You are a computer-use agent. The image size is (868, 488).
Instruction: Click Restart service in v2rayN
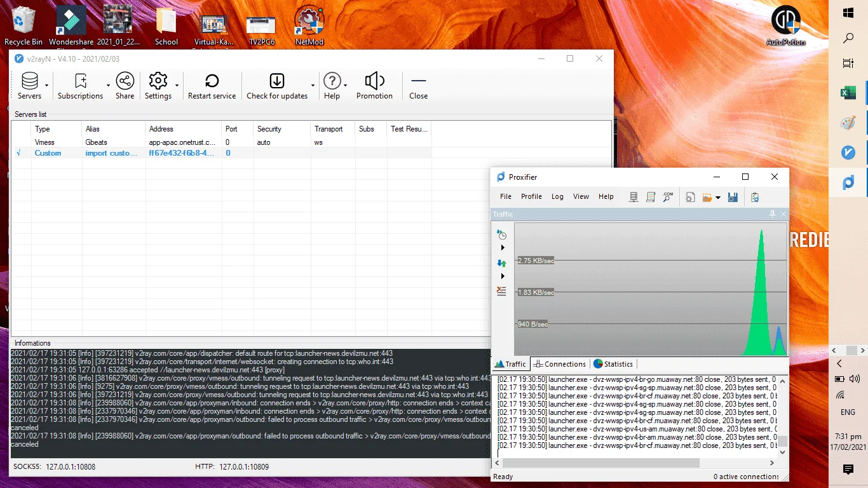[x=212, y=86]
